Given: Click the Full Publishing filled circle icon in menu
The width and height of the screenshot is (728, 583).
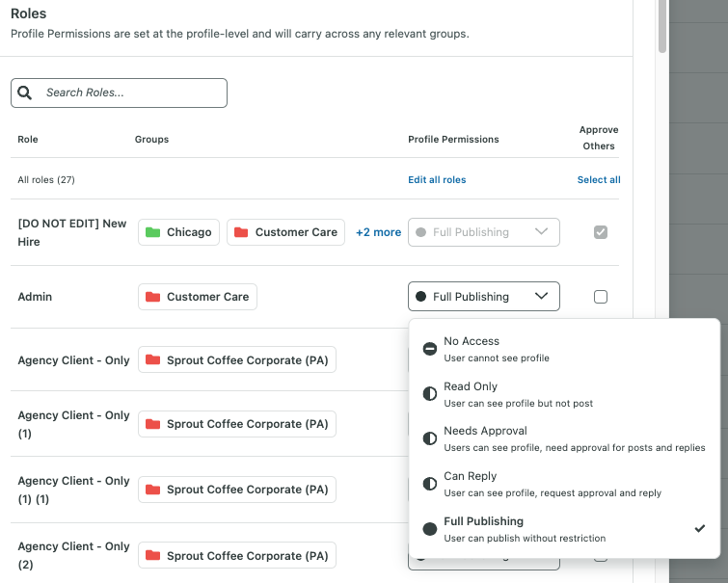Looking at the screenshot, I should [430, 529].
